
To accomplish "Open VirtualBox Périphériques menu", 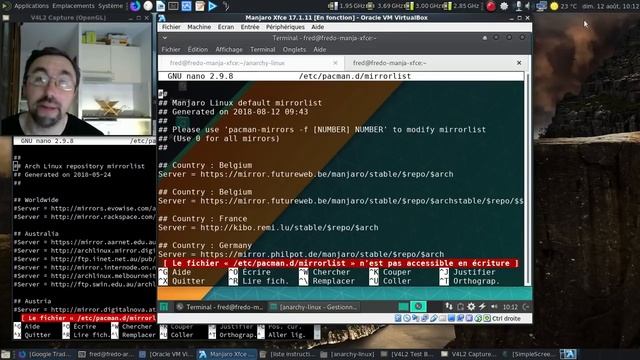I will pyautogui.click(x=285, y=27).
